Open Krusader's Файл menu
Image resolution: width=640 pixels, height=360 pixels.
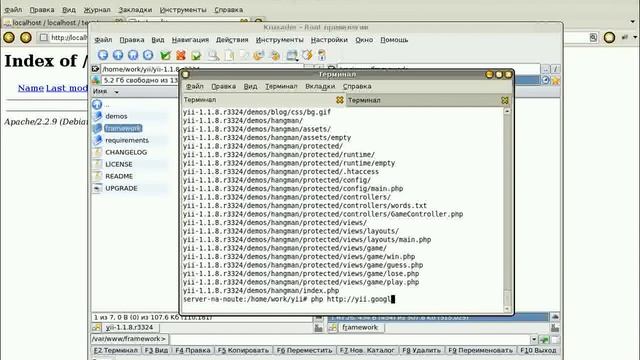click(103, 40)
